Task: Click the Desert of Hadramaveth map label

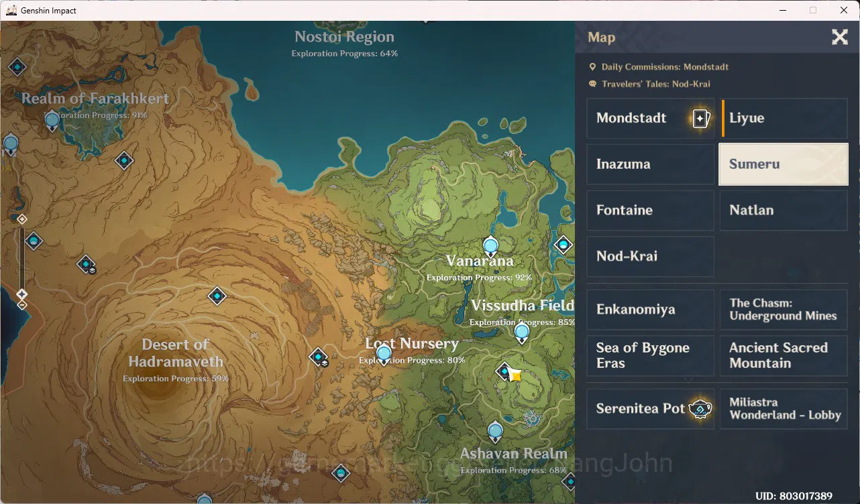Action: click(176, 353)
